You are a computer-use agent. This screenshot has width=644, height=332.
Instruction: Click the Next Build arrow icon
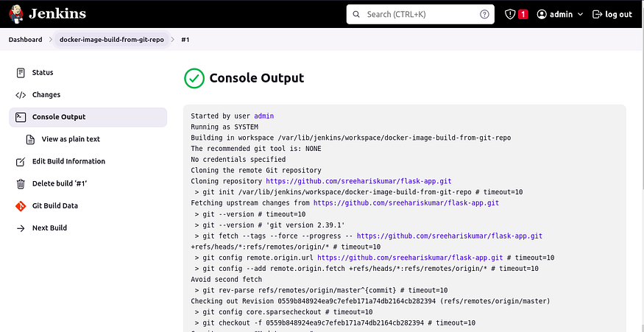click(21, 228)
